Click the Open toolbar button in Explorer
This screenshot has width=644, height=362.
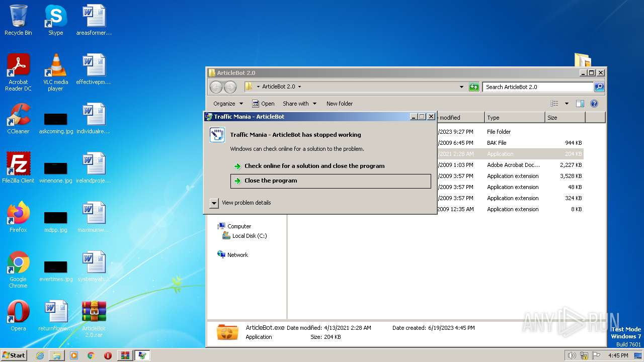tap(263, 104)
